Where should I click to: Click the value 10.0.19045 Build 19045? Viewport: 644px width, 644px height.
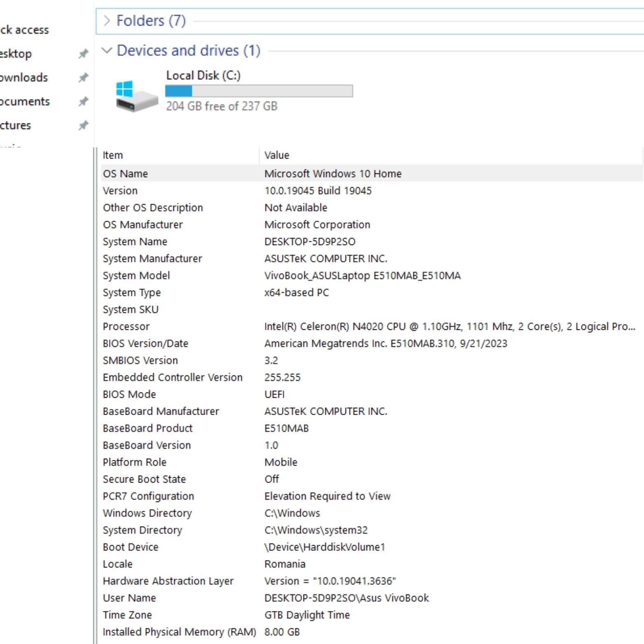pyautogui.click(x=318, y=191)
